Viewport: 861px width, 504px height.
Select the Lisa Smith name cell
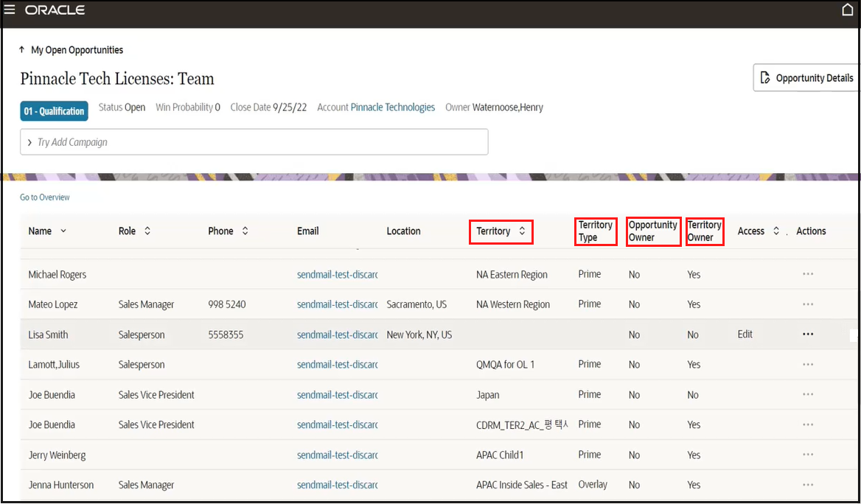48,335
